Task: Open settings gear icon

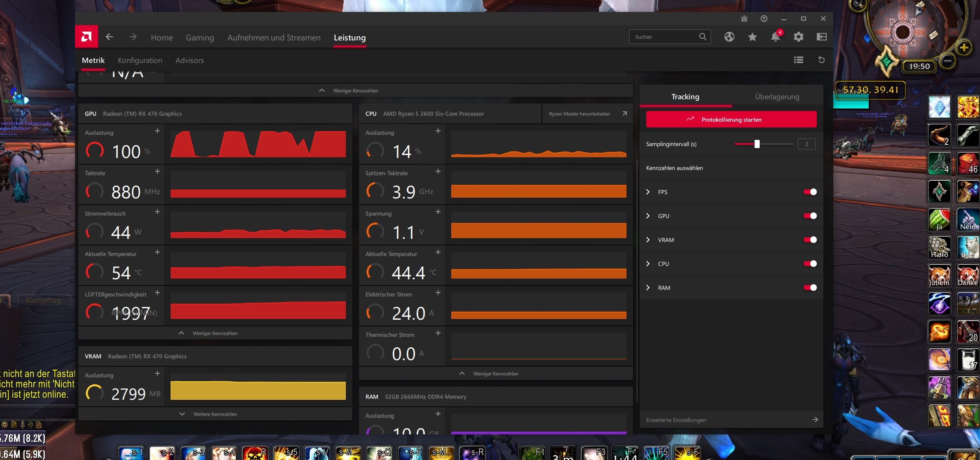Action: pos(798,37)
